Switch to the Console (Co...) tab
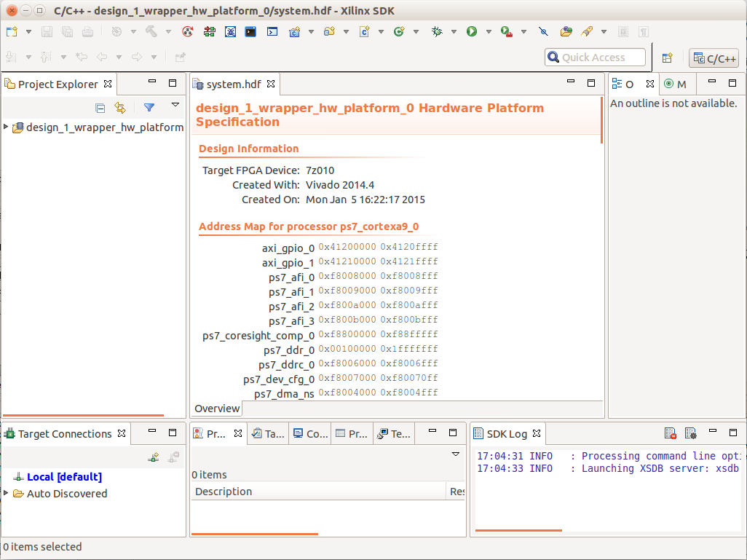Viewport: 747px width, 560px height. [310, 434]
